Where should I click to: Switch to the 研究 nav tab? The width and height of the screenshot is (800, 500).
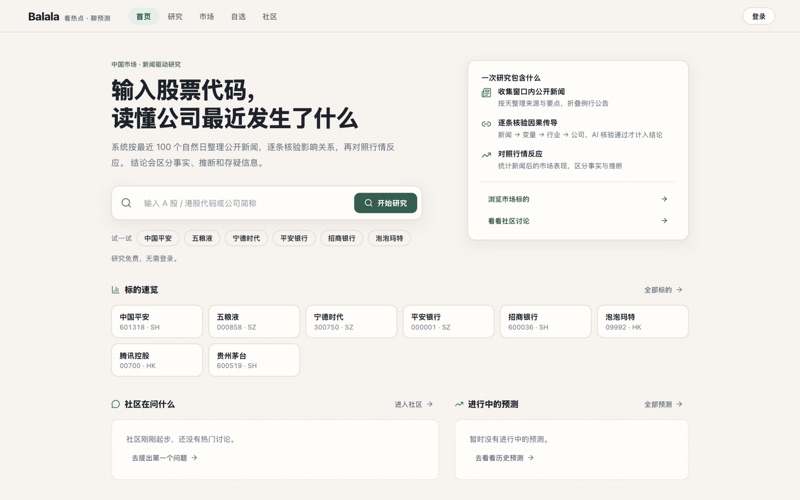(x=175, y=17)
